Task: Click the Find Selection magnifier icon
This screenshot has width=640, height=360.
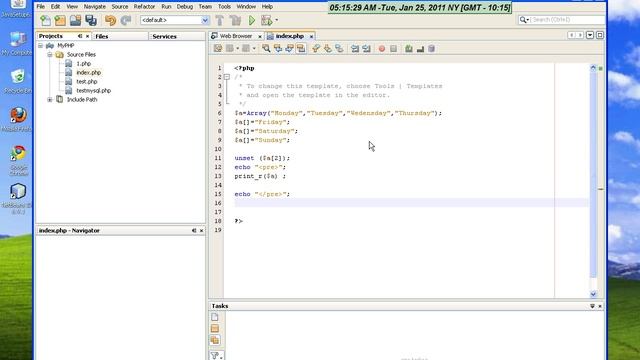Action: click(x=266, y=49)
